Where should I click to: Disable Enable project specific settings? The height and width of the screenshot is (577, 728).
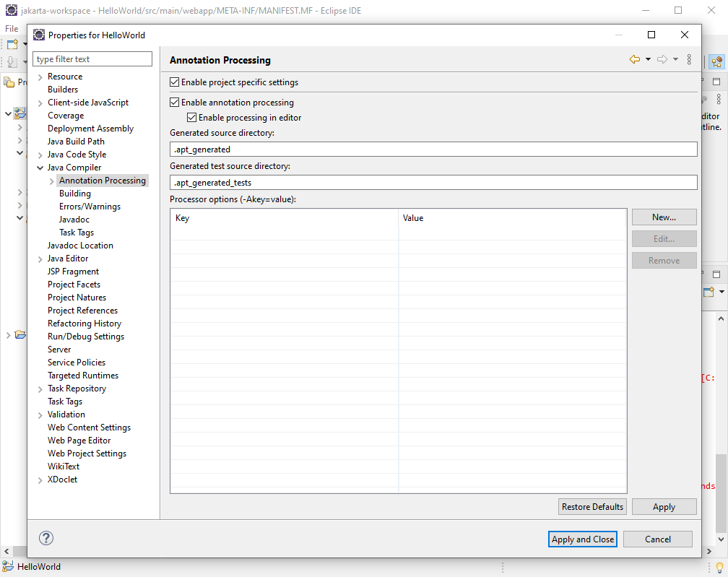[174, 82]
